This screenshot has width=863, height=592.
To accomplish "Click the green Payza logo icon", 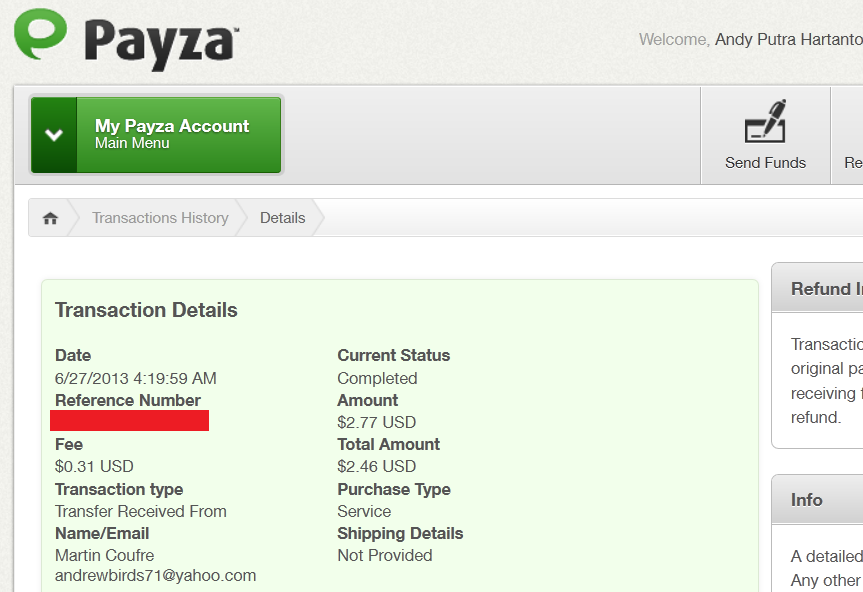I will [x=41, y=34].
